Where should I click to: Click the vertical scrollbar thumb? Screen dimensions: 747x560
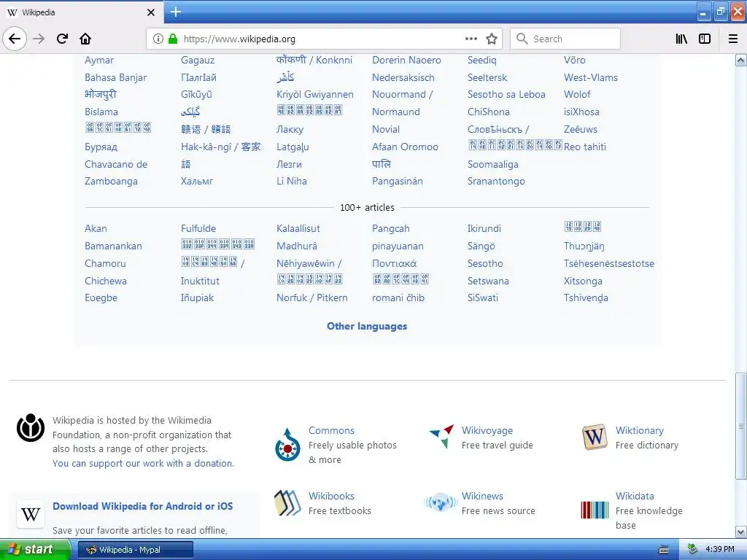coord(741,426)
